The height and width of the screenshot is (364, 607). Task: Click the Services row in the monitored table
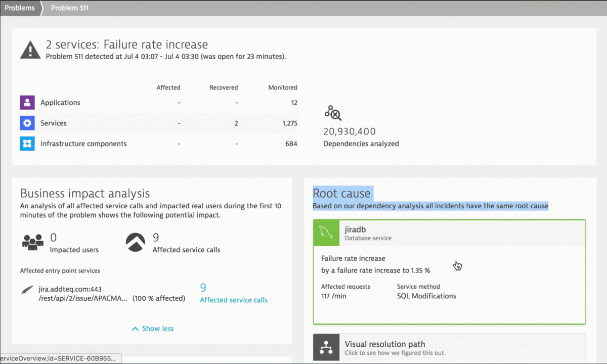point(152,123)
